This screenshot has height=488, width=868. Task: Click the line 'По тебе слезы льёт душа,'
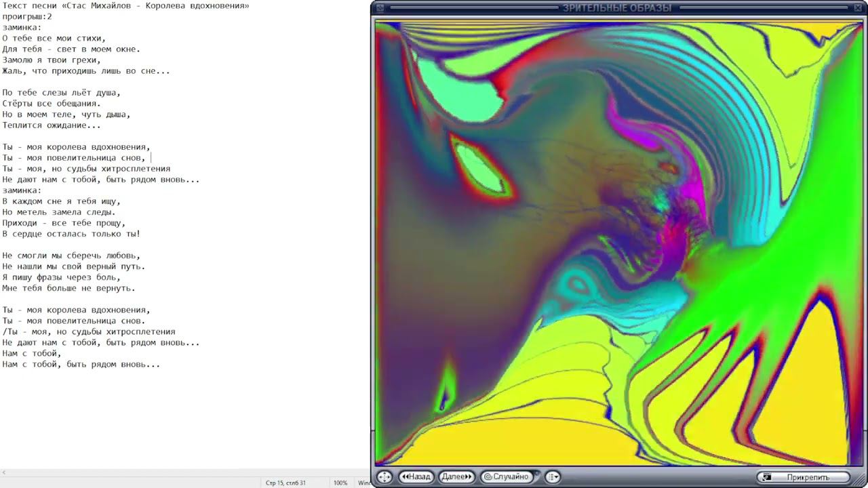[x=62, y=92]
